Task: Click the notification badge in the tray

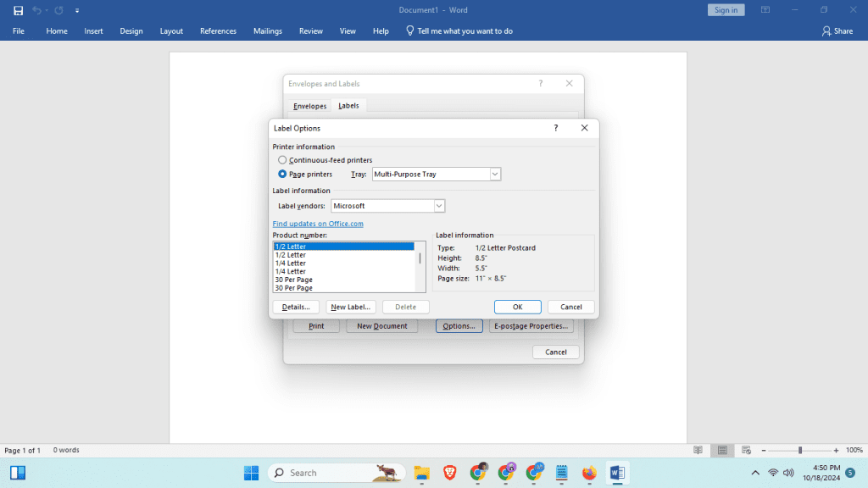Action: [850, 473]
